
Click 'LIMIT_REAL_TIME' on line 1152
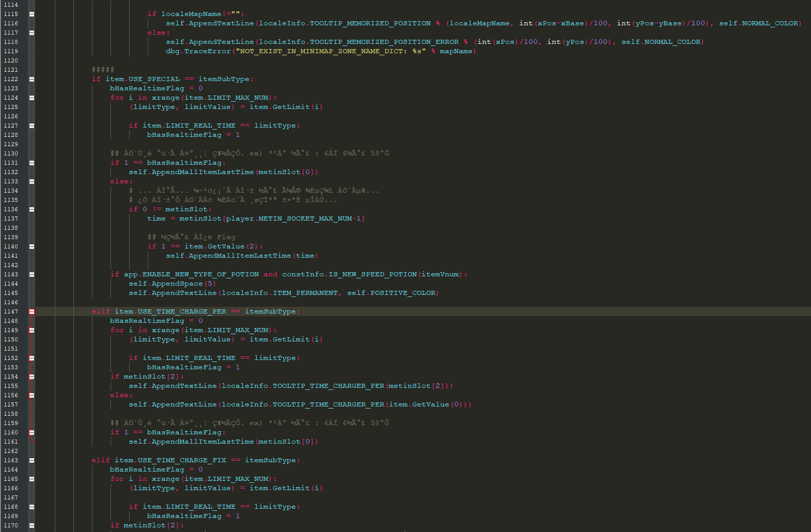(201, 358)
